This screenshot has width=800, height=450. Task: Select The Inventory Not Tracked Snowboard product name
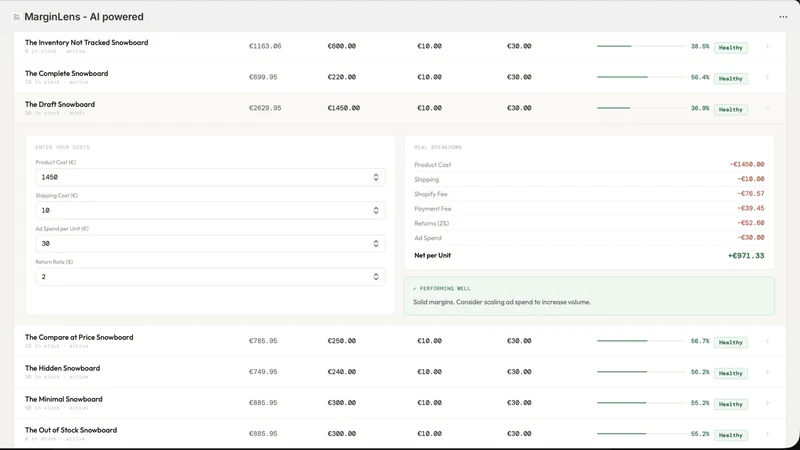point(87,42)
